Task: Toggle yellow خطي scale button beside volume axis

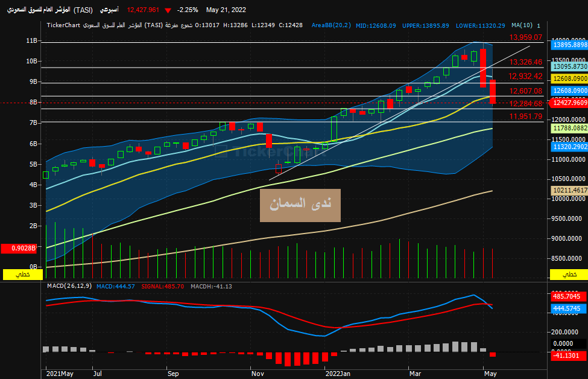Action: [x=22, y=275]
